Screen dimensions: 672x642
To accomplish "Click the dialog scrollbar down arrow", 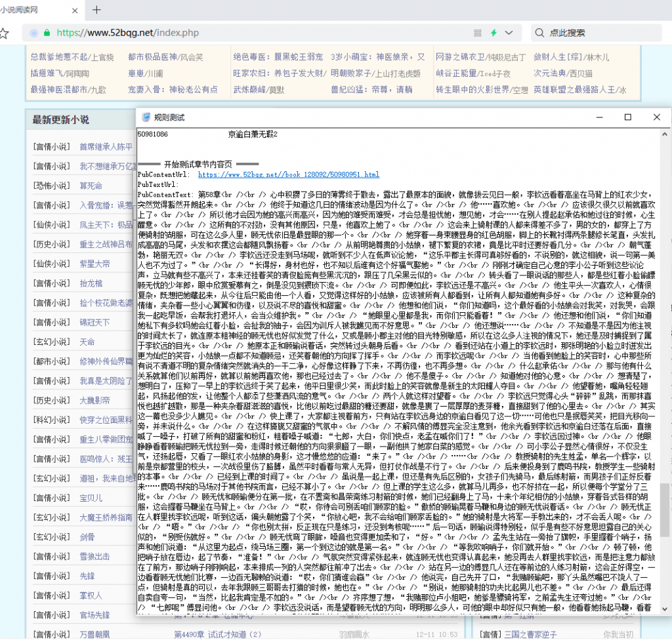I will pyautogui.click(x=664, y=609).
